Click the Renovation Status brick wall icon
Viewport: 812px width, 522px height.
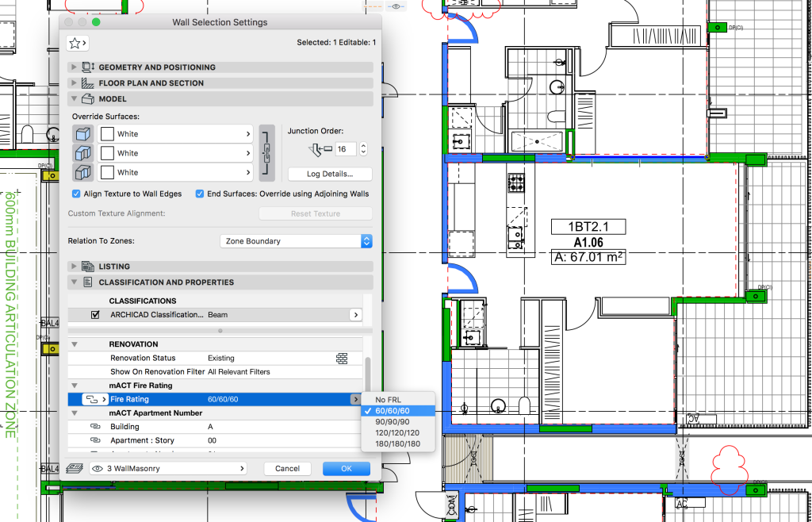tap(342, 359)
